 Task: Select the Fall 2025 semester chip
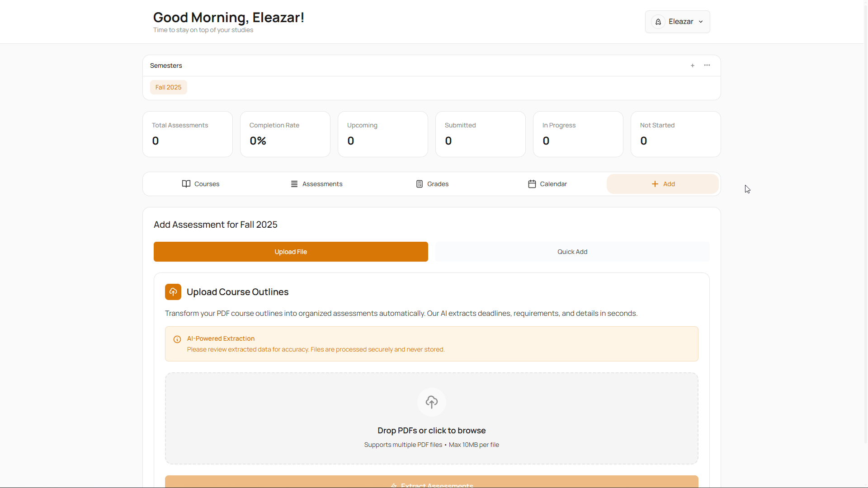pyautogui.click(x=168, y=87)
